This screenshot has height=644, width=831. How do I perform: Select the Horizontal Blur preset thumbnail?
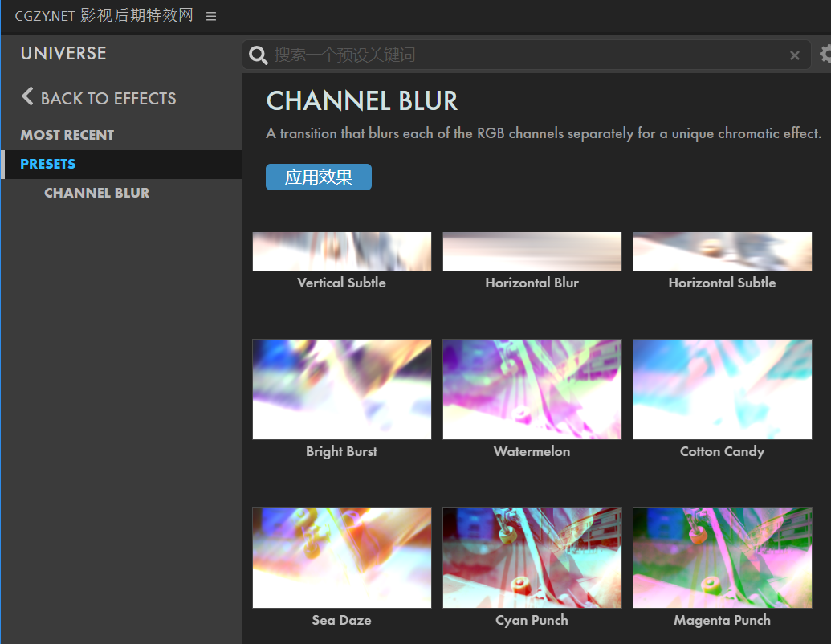point(532,251)
